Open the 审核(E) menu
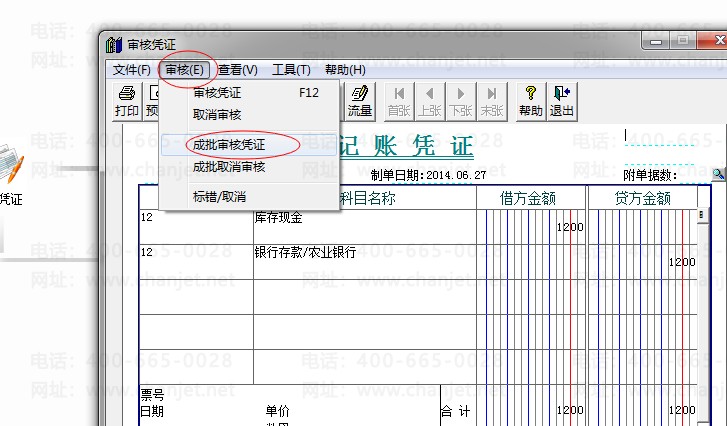 184,70
